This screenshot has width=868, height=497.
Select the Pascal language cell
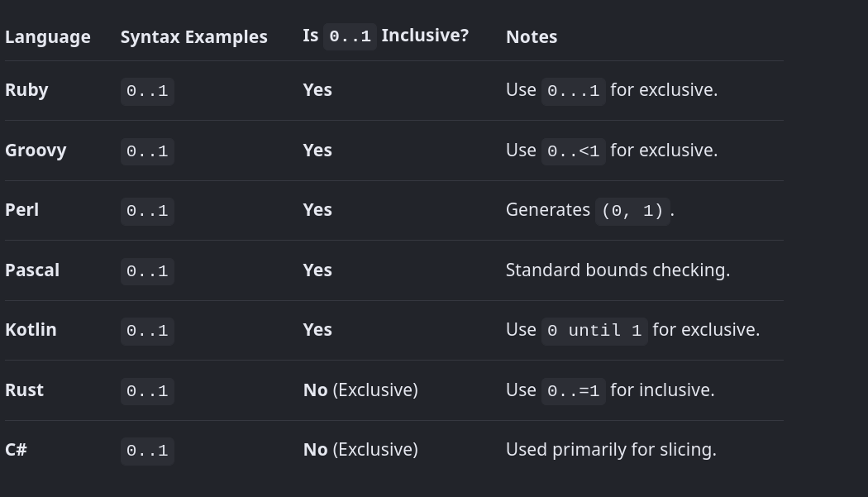[x=32, y=270]
